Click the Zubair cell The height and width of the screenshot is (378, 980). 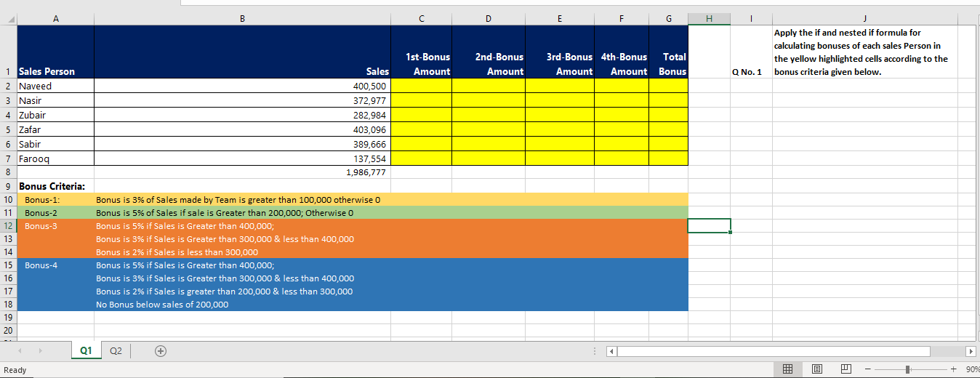(55, 115)
